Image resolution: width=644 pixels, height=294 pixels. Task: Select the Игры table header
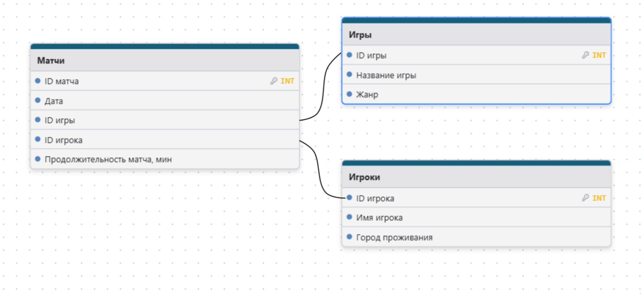[x=476, y=34]
